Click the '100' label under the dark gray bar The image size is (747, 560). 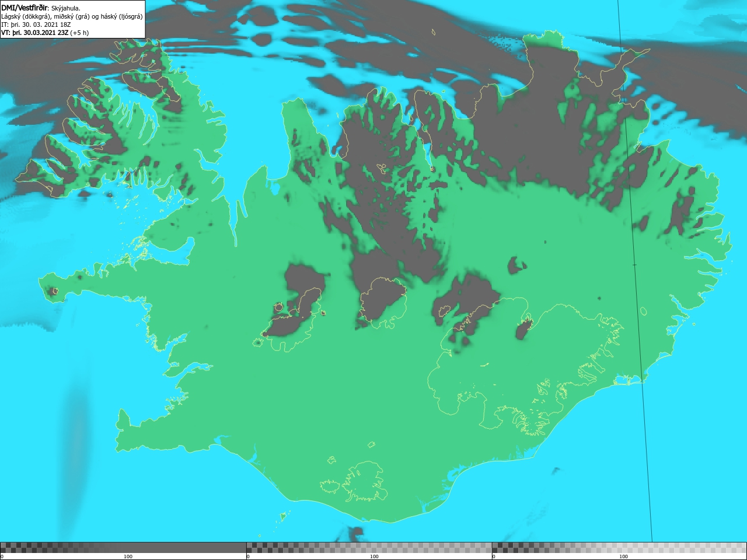[128, 556]
